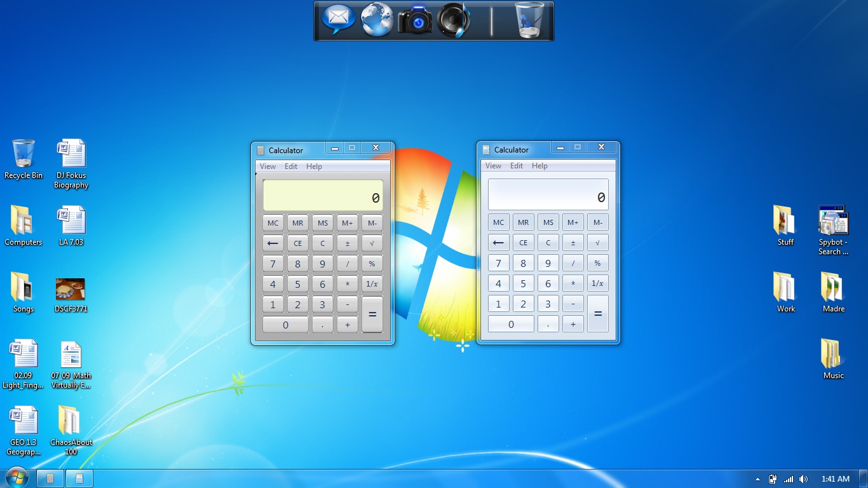Click M- in the left gray Calculator
The width and height of the screenshot is (868, 488).
pos(372,223)
